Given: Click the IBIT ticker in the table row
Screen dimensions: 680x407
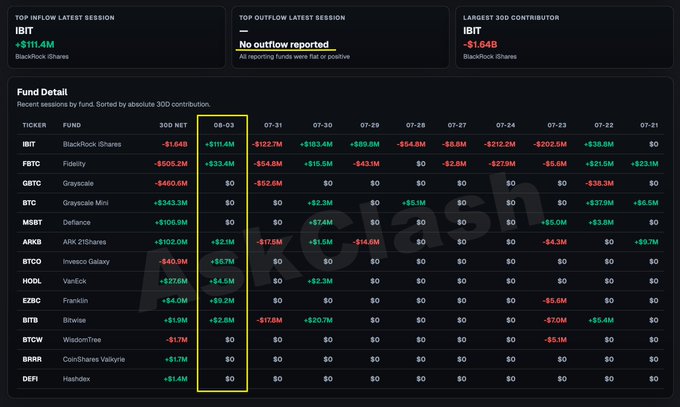Looking at the screenshot, I should pyautogui.click(x=29, y=144).
